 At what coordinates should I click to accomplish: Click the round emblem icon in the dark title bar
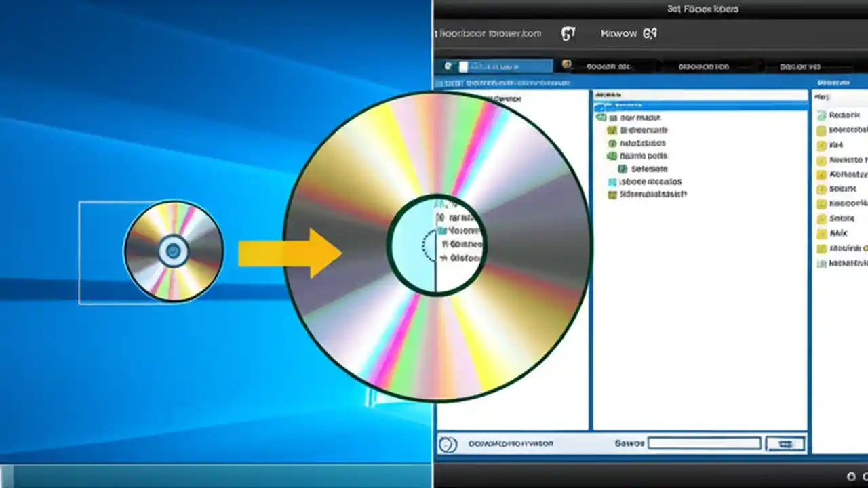click(x=568, y=33)
